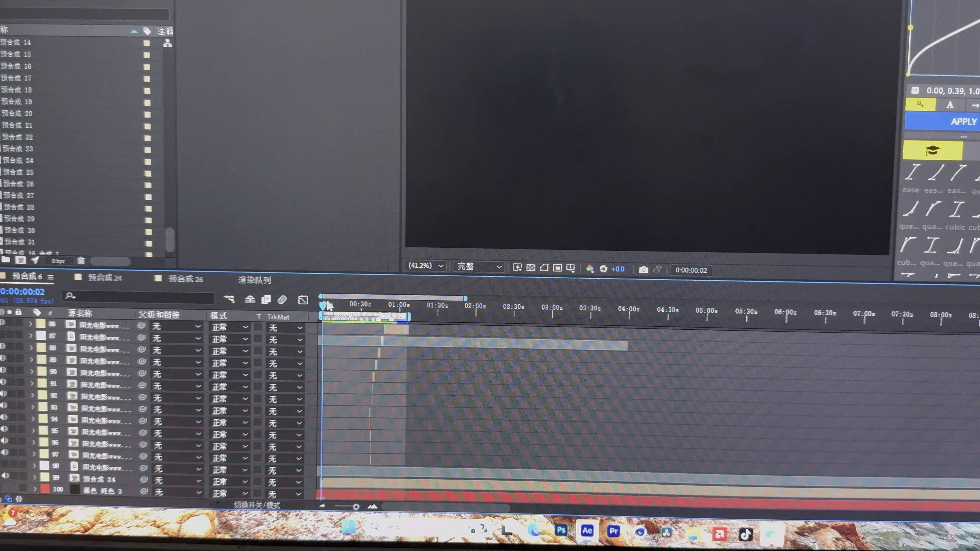The width and height of the screenshot is (980, 551).
Task: Click the new folder icon in project panel
Action: click(x=6, y=260)
